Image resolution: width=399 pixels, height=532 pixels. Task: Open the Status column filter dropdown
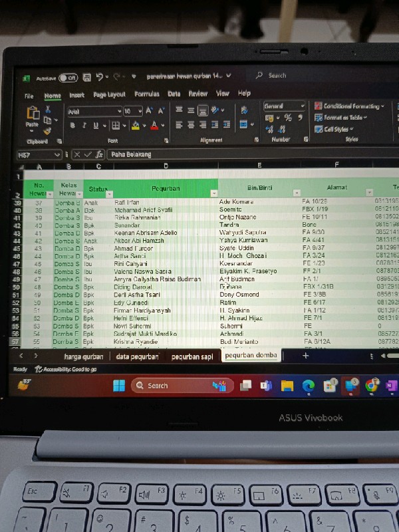[x=108, y=193]
